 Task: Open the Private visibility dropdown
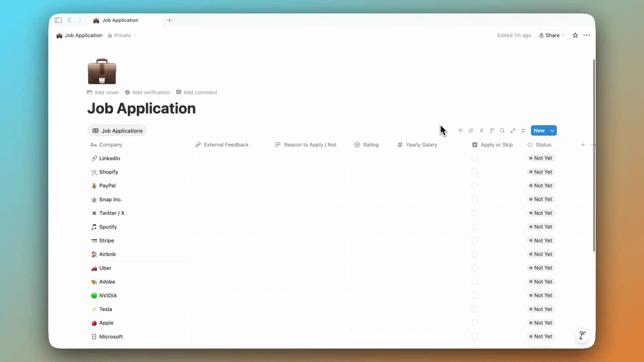122,35
